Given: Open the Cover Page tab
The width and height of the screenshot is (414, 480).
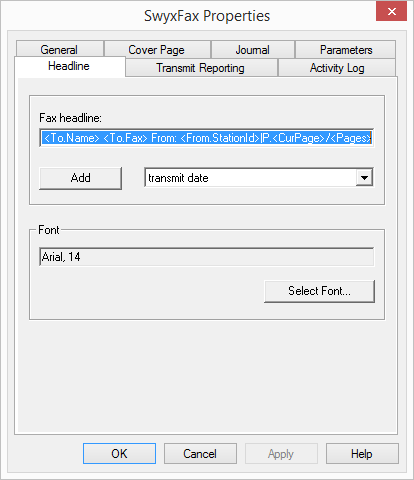Looking at the screenshot, I should point(157,49).
